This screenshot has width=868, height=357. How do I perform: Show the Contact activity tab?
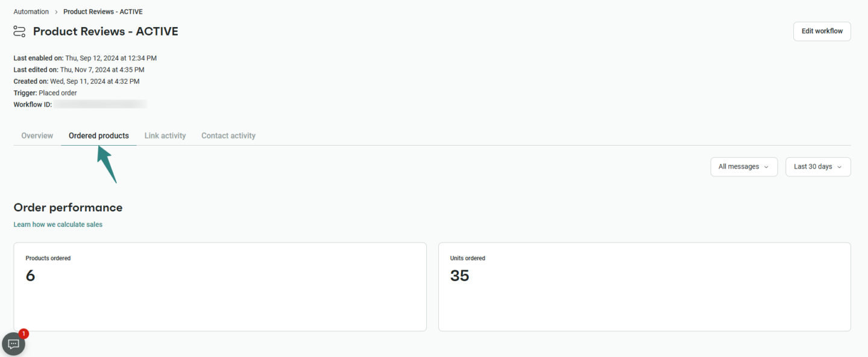pos(228,136)
